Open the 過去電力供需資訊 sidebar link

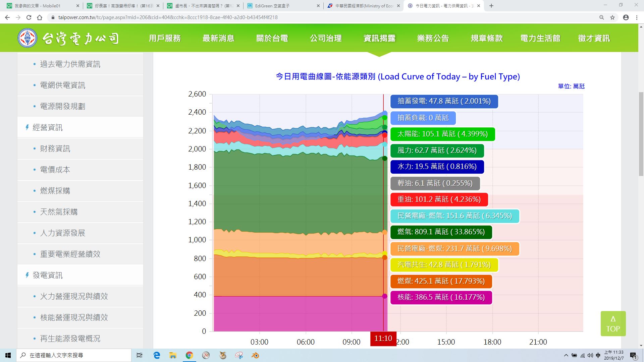click(70, 64)
